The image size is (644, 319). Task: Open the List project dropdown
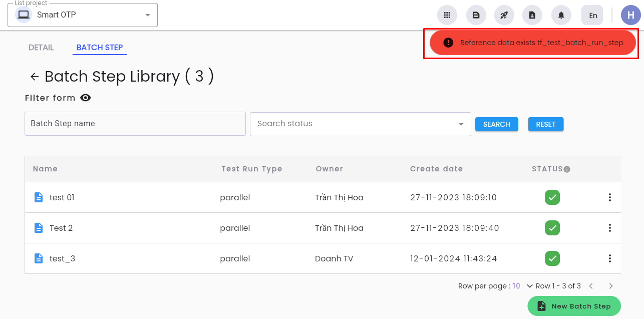coord(83,15)
